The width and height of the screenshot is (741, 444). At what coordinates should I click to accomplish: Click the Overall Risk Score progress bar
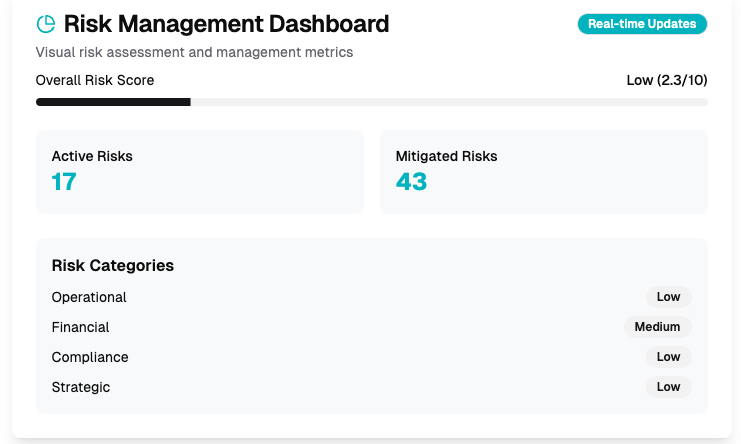tap(371, 102)
